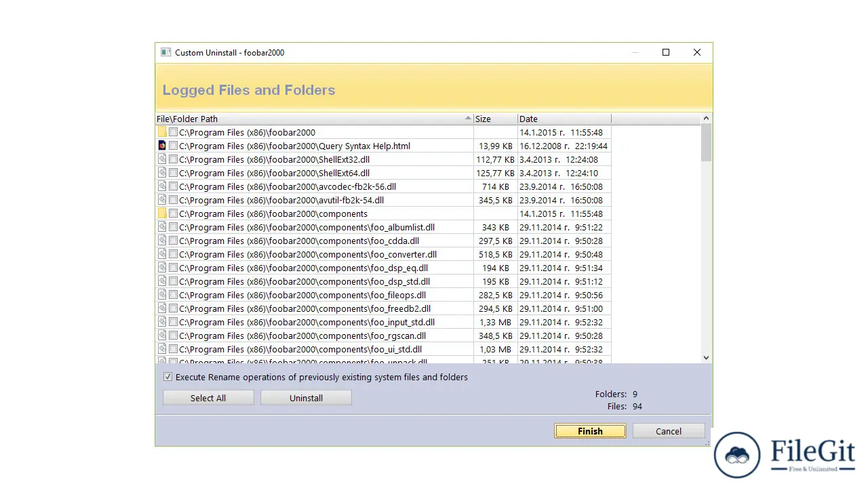Click the file icon beside foo_ui_std.dll
The width and height of the screenshot is (868, 488).
coord(162,349)
